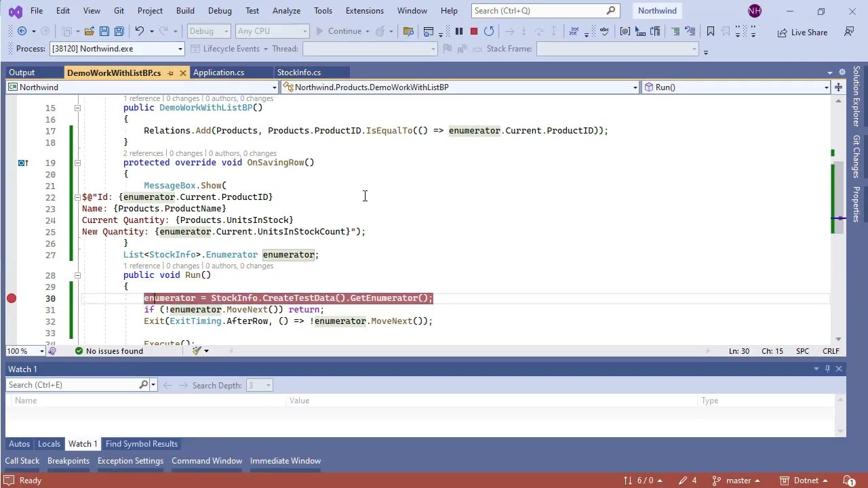Click the NH account avatar
The width and height of the screenshot is (868, 488).
755,11
